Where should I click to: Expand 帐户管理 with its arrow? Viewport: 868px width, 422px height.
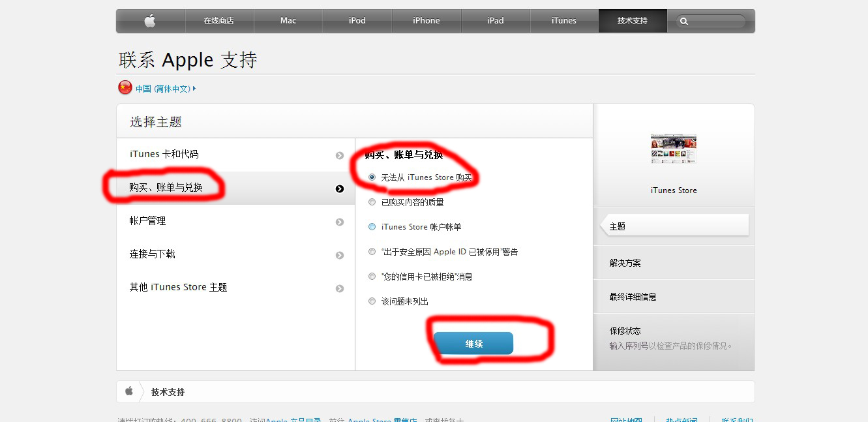(340, 222)
